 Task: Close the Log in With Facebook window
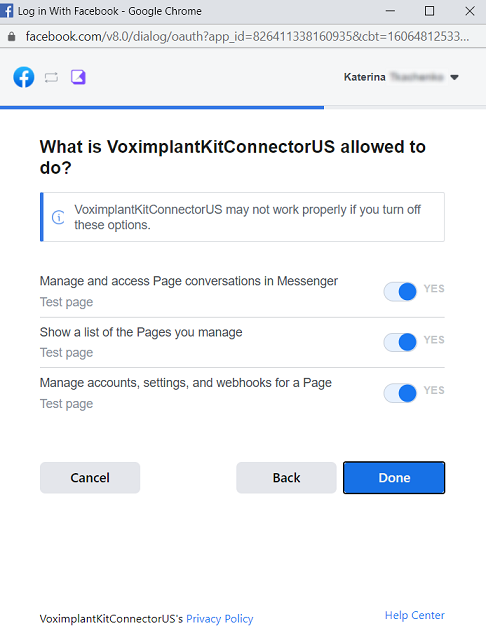pos(469,11)
